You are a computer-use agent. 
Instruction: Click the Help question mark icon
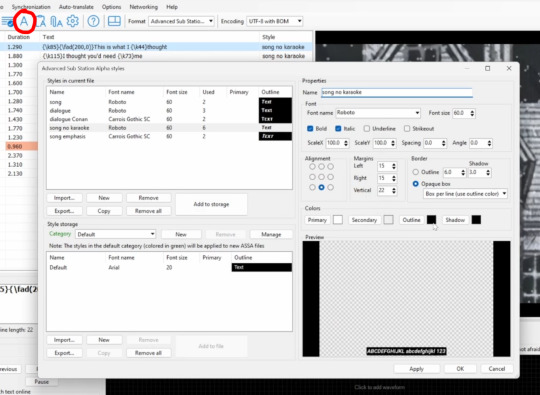click(x=93, y=21)
